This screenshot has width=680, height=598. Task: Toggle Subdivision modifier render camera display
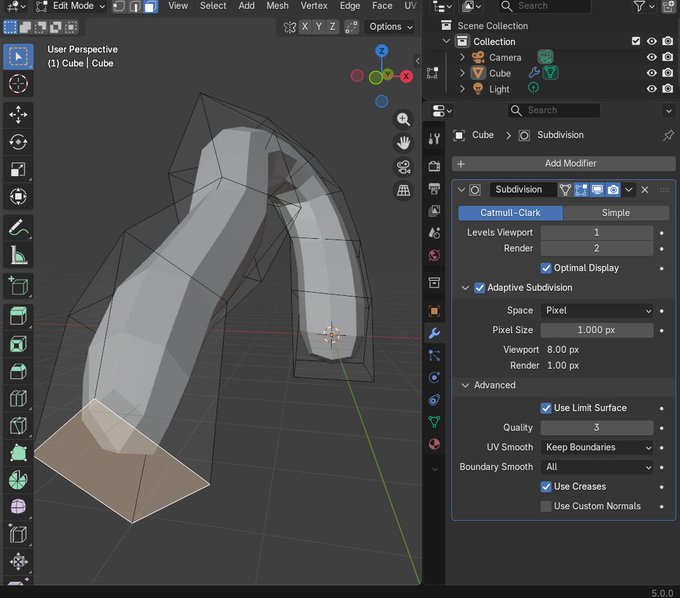[613, 190]
